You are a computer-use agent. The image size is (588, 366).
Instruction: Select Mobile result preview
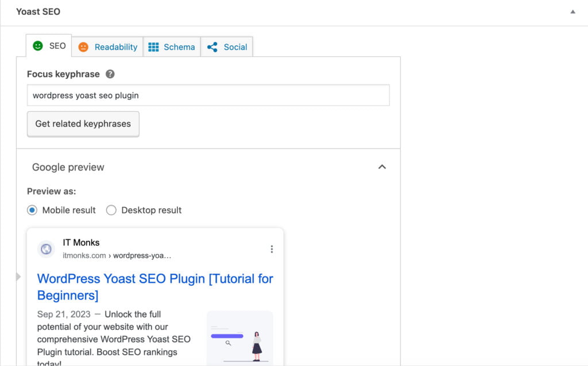pyautogui.click(x=32, y=210)
